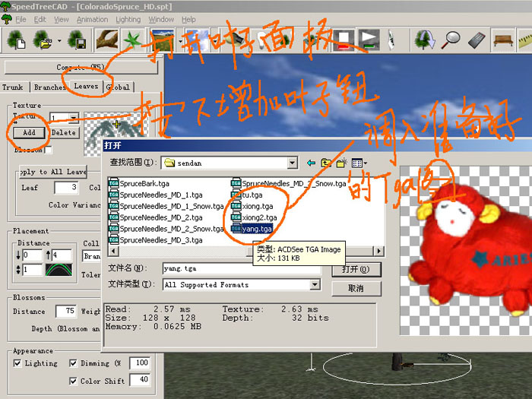Click the wooden bench toolbar icon

(x=503, y=40)
